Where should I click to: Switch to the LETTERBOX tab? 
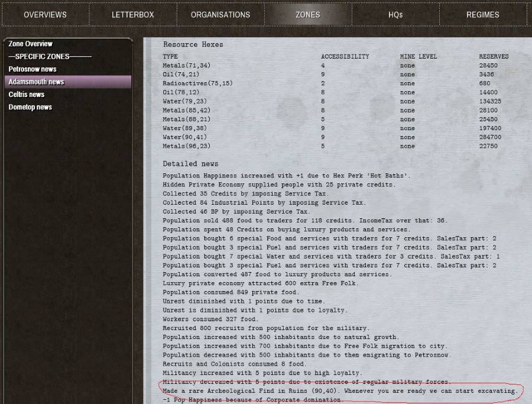pyautogui.click(x=132, y=15)
